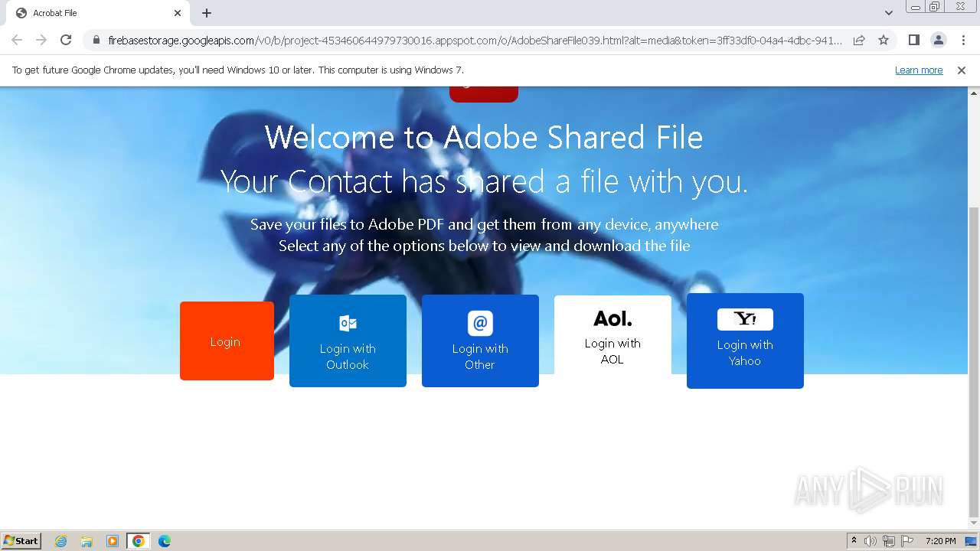Expand the tab search dropdown
980x551 pixels.
point(889,13)
